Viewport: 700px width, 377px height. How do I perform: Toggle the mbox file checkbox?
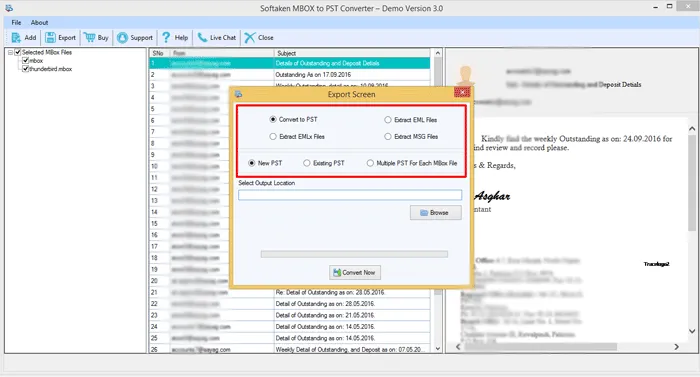tap(25, 60)
